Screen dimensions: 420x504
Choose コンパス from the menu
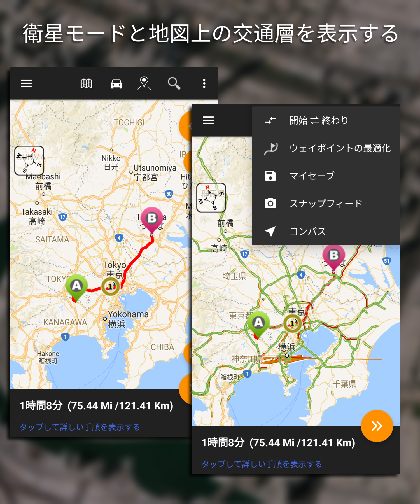click(326, 231)
